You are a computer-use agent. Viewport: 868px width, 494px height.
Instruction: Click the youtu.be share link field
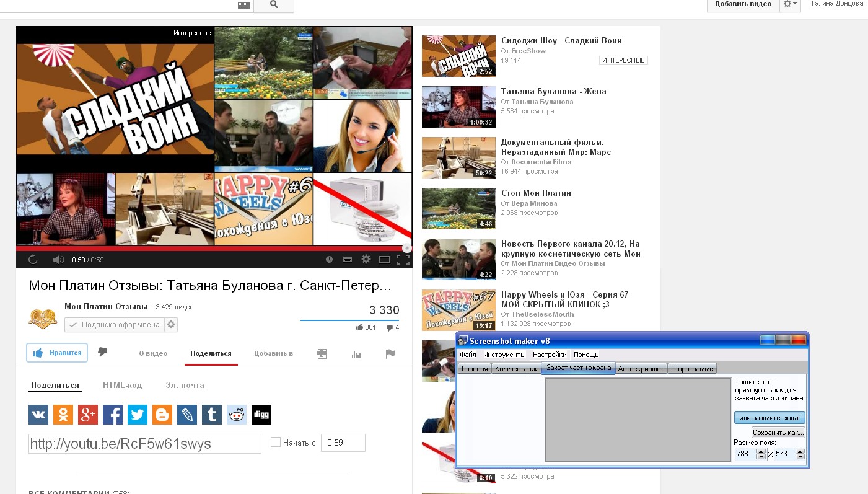[x=145, y=444]
